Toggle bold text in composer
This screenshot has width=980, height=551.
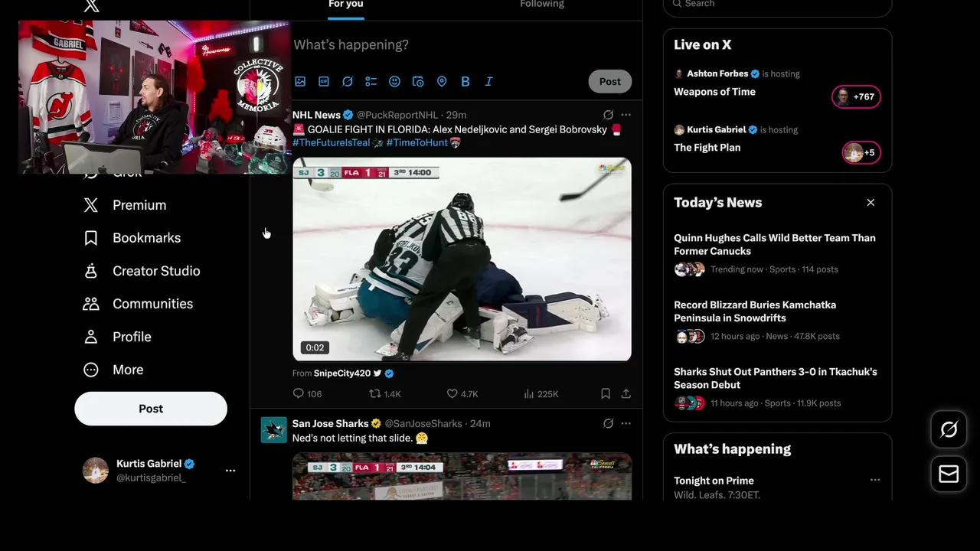pos(465,81)
